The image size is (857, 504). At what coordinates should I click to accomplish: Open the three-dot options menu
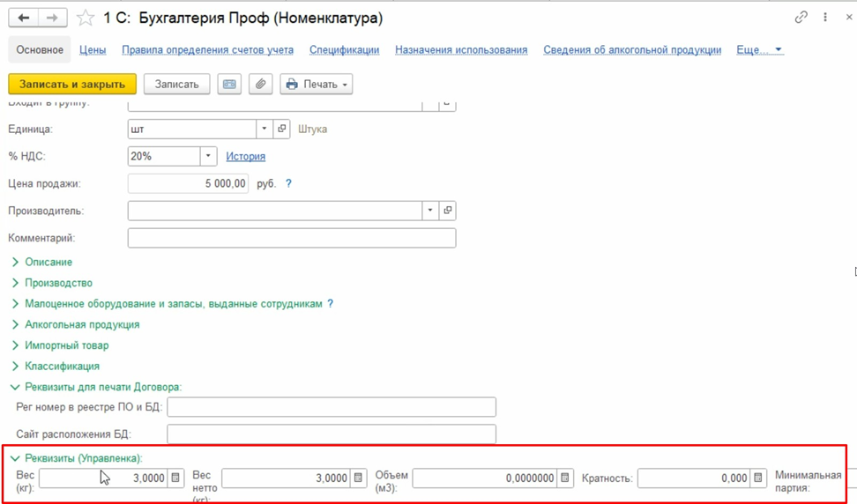click(x=825, y=18)
